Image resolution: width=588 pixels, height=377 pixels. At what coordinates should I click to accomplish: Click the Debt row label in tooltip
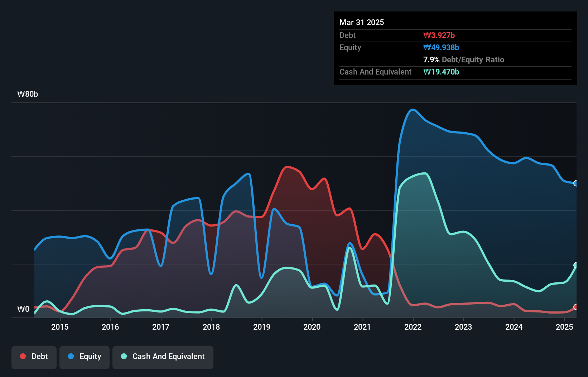(347, 35)
